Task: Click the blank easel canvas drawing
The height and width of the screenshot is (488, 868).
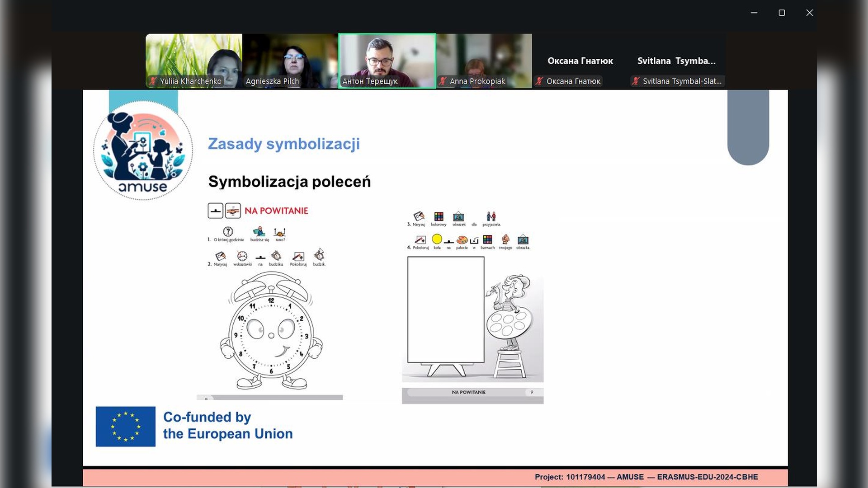Action: click(x=446, y=310)
